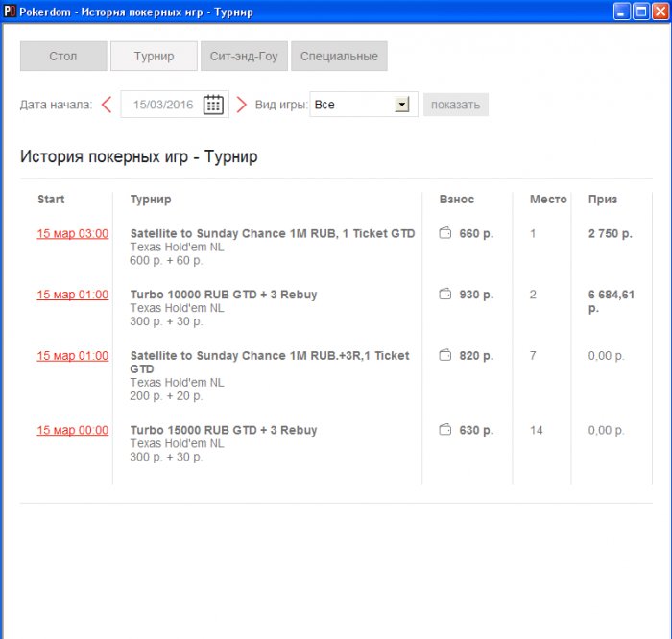Switch to the Турнир tab
This screenshot has height=639, width=672.
pos(154,56)
